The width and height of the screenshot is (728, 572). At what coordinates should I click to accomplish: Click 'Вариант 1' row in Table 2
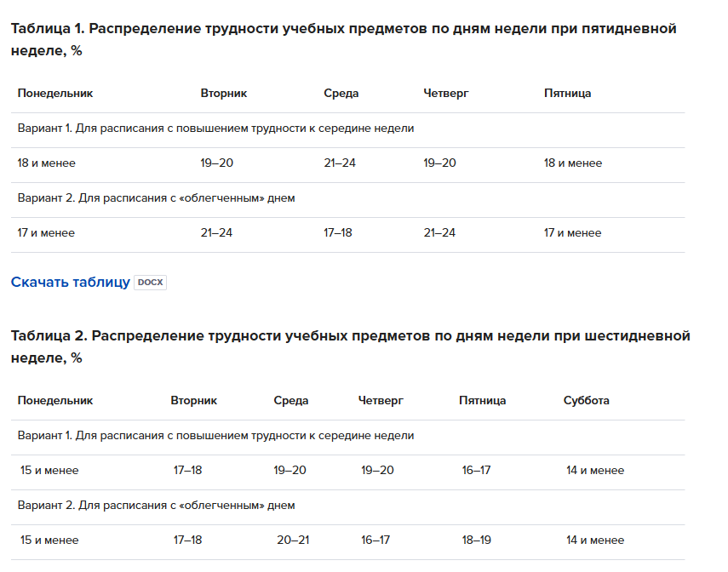tap(347, 436)
